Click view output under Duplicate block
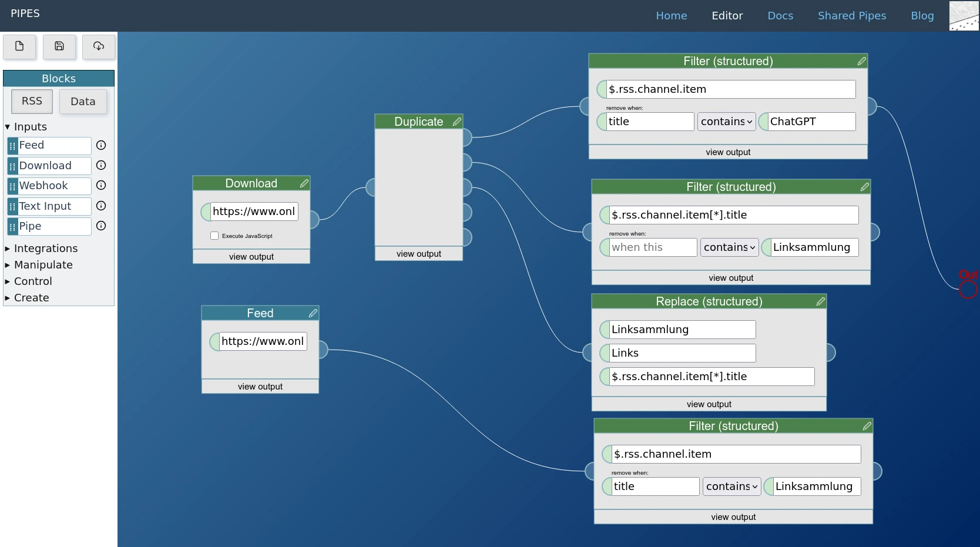This screenshot has width=980, height=547. click(x=418, y=254)
